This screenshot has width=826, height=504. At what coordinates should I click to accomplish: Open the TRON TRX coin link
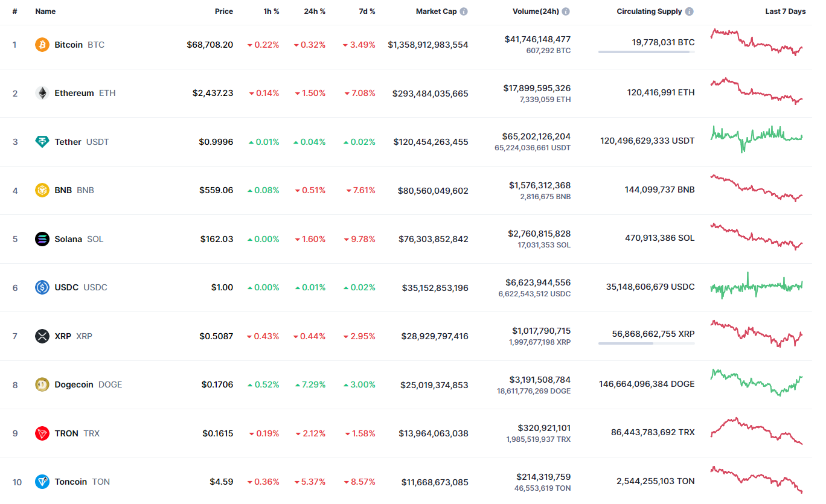[x=77, y=433]
